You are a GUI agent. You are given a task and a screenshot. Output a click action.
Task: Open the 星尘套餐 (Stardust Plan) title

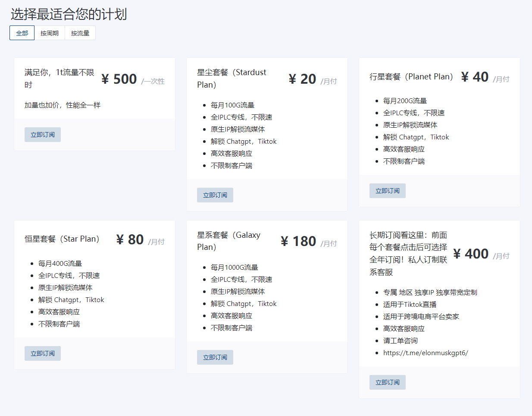[x=232, y=79]
